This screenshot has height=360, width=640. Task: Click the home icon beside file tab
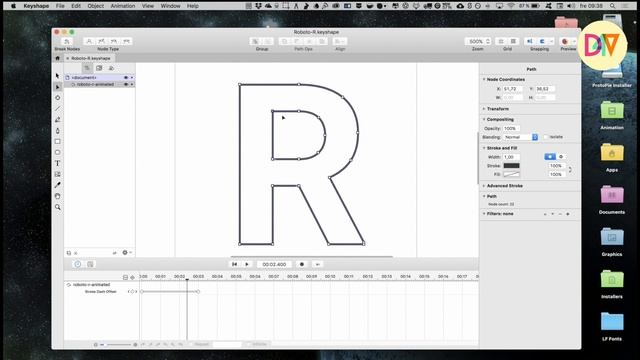58,58
